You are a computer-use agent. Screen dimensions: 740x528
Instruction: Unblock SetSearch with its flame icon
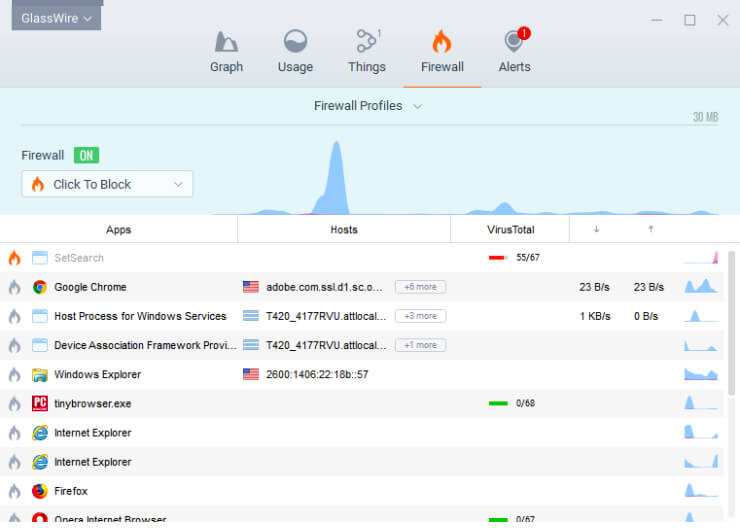[x=15, y=258]
